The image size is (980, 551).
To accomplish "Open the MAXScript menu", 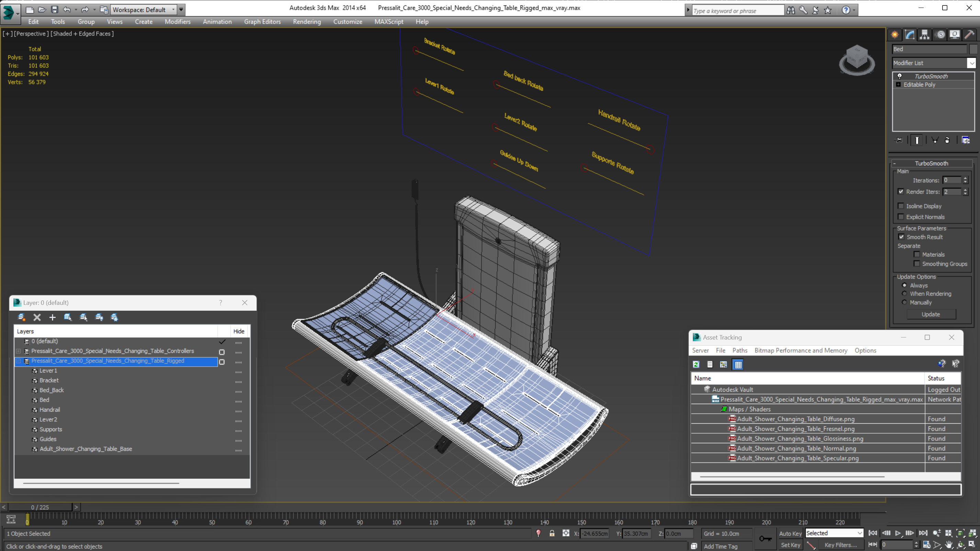I will (388, 22).
